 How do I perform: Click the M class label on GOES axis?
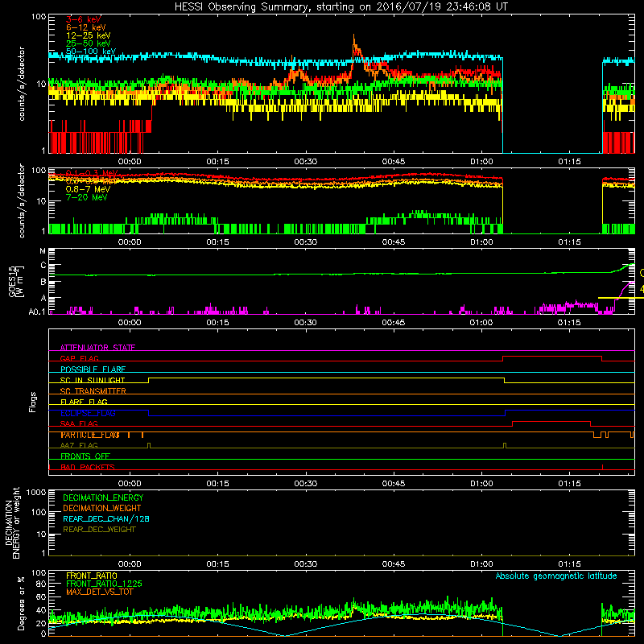43,251
